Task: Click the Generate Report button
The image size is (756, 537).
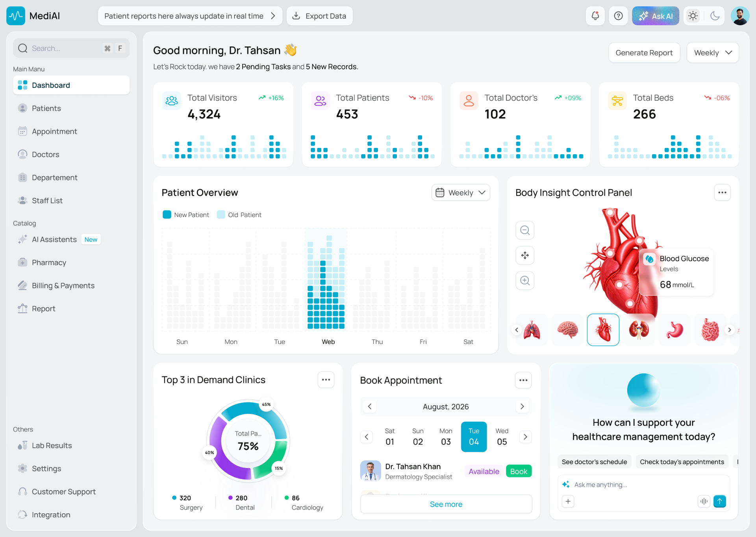Action: 644,53
